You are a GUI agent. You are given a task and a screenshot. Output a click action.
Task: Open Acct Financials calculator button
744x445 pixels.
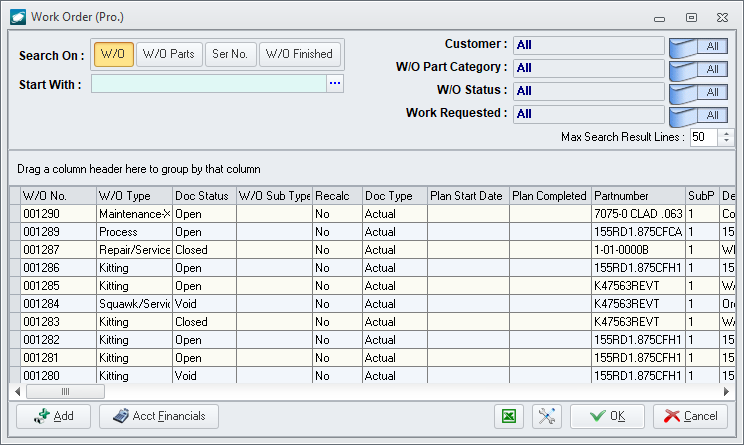click(x=159, y=416)
